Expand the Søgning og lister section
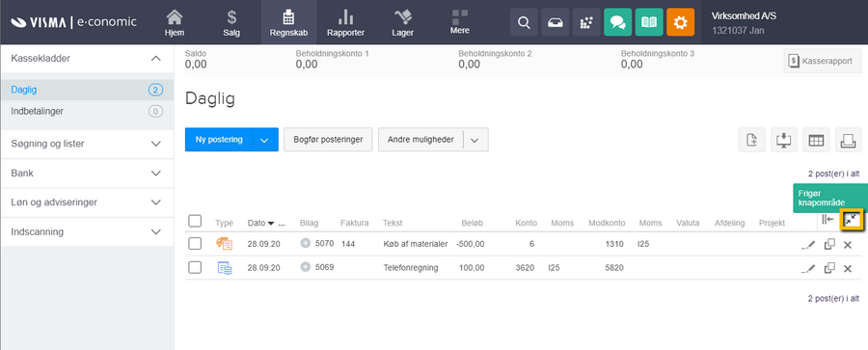This screenshot has height=350, width=868. click(87, 144)
